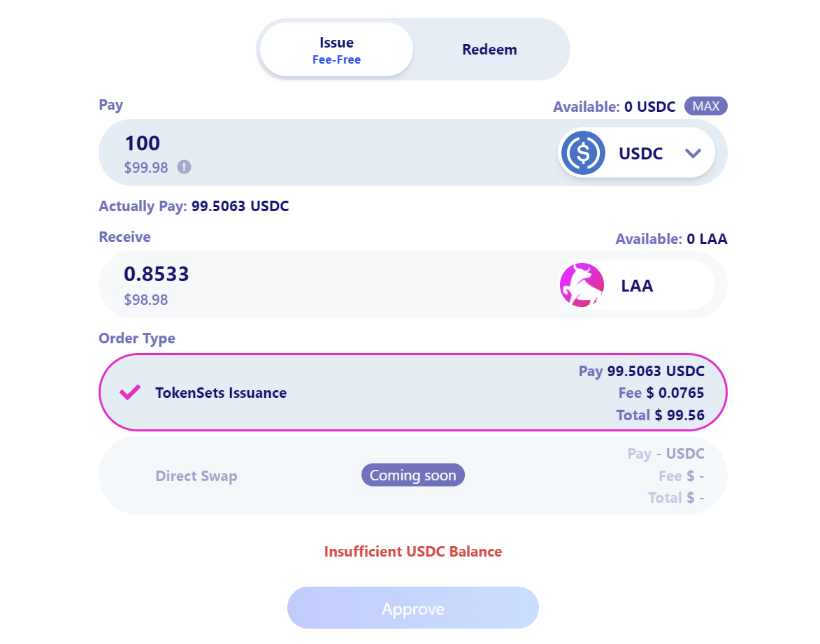Click the Coming soon badge
This screenshot has width=820, height=644.
click(412, 475)
